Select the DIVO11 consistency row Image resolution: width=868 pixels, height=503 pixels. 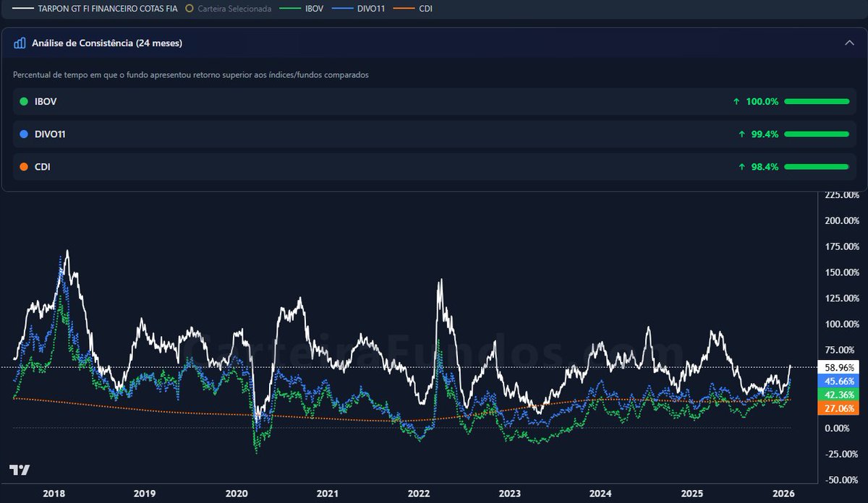tap(434, 134)
